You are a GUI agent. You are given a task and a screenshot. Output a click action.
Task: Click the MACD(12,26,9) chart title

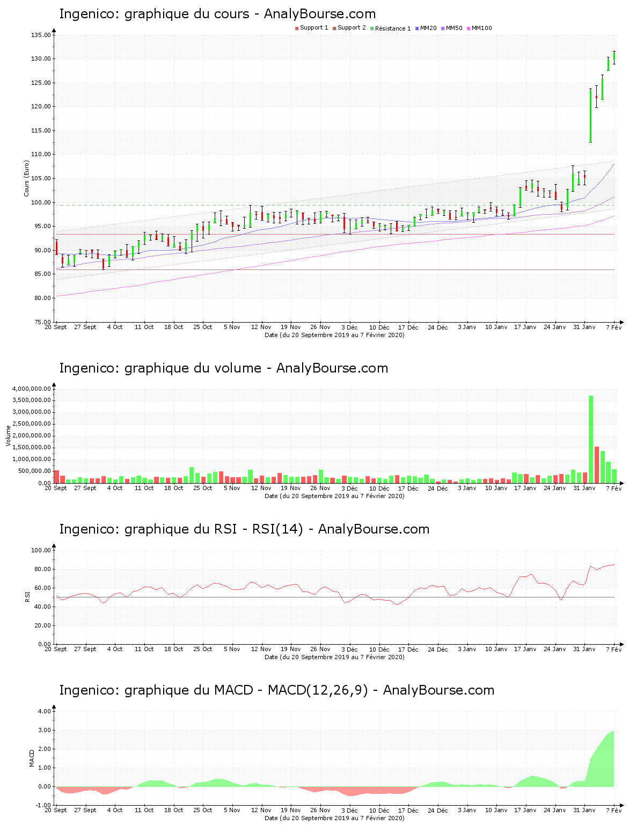click(x=276, y=690)
